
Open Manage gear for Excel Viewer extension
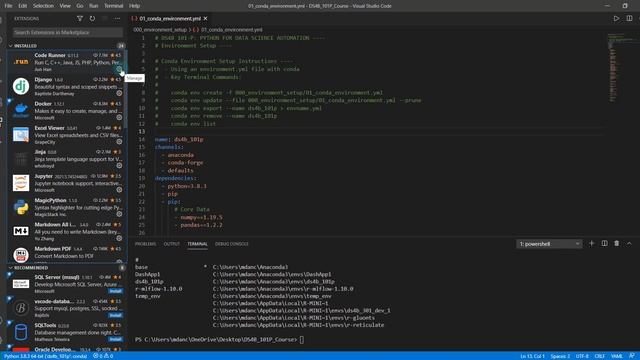pyautogui.click(x=119, y=142)
